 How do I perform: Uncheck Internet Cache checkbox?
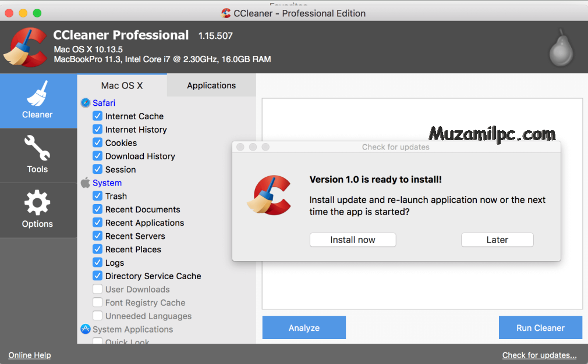click(97, 116)
